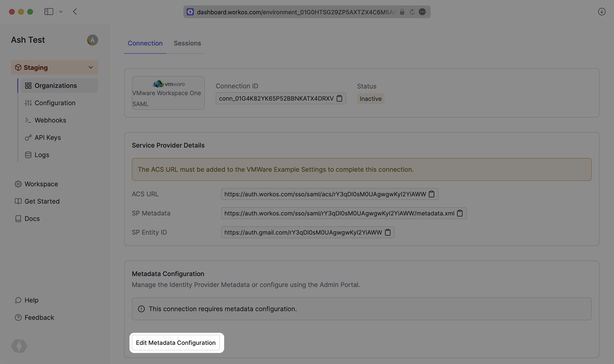Copy the SP Entity ID
Viewport: 614px width, 364px height.
pyautogui.click(x=388, y=232)
